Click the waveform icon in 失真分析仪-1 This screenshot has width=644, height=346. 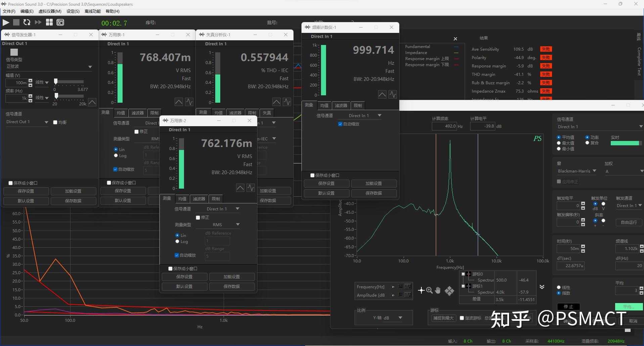point(287,102)
